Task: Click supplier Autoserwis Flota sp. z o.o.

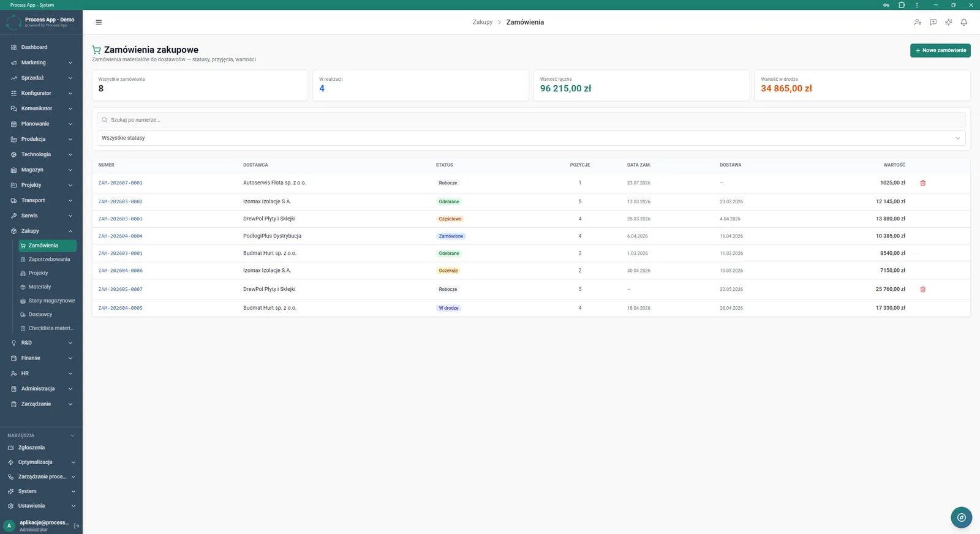Action: [274, 183]
